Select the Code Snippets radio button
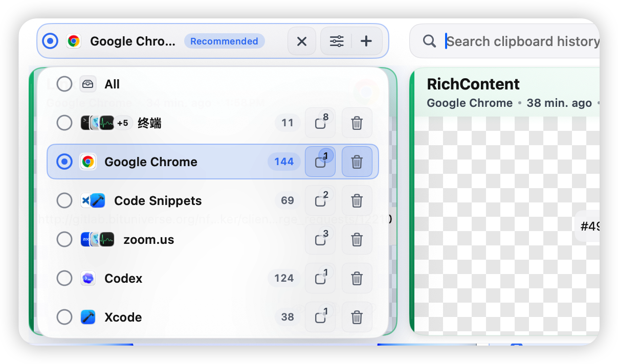This screenshot has width=618, height=364. pyautogui.click(x=64, y=200)
